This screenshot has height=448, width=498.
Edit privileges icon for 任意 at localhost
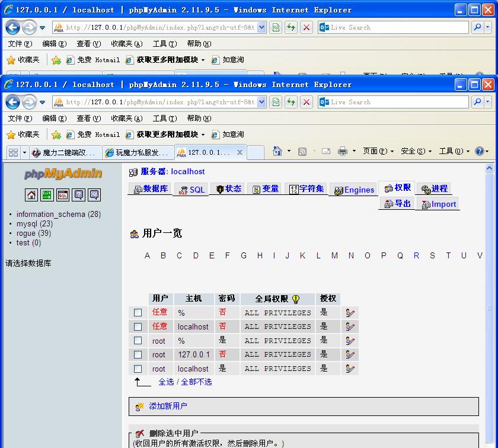pyautogui.click(x=350, y=327)
